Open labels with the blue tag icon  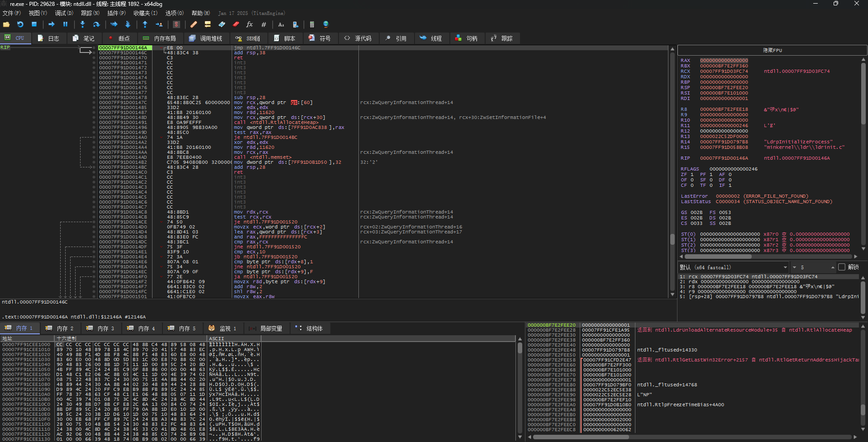(x=222, y=24)
